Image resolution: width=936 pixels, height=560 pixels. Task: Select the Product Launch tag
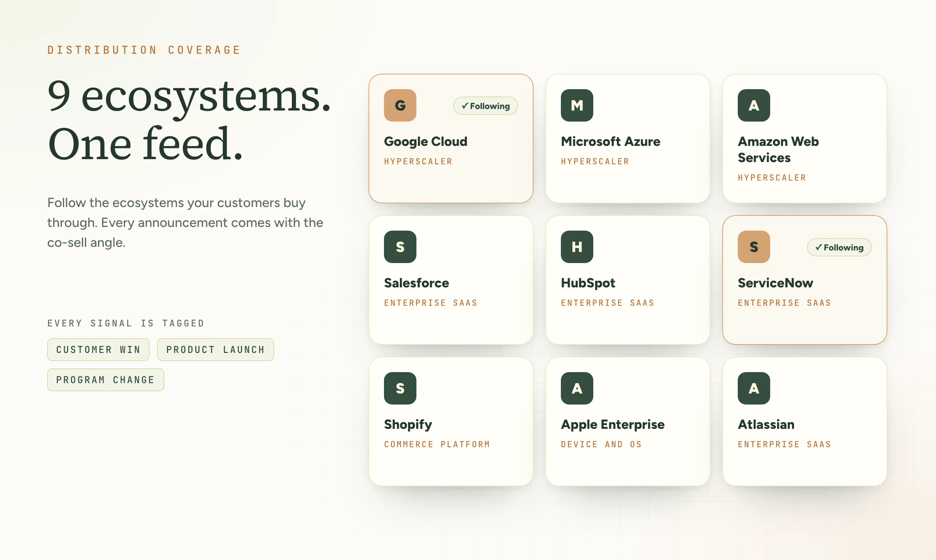216,349
